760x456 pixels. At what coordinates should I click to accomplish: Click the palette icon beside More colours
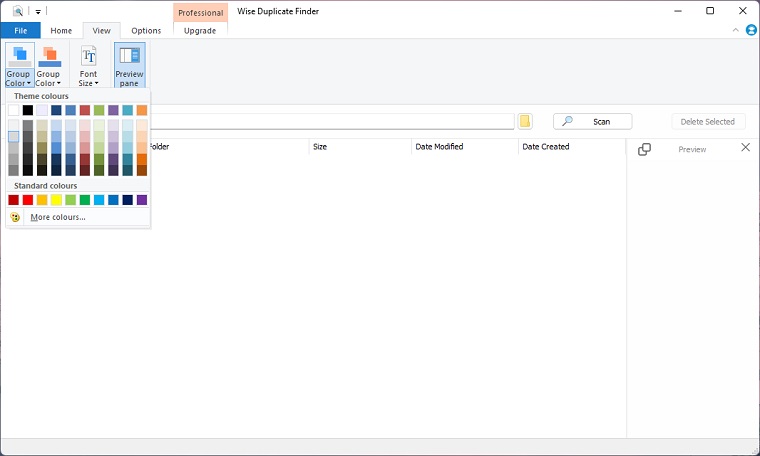15,217
